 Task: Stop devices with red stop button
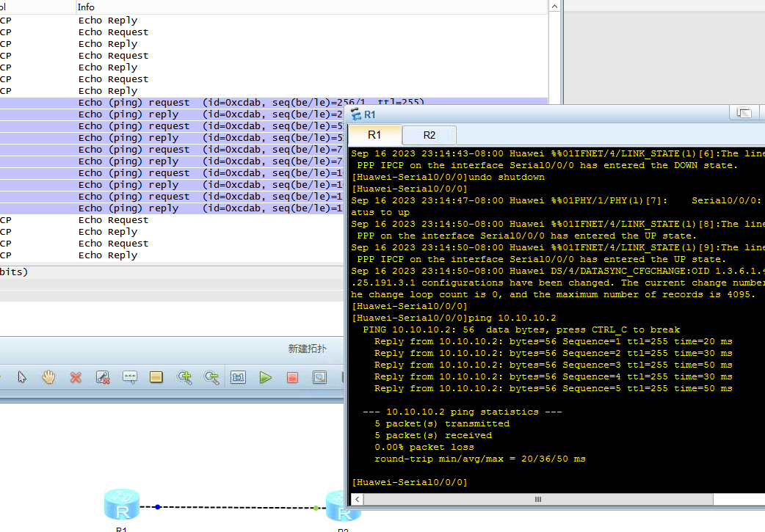[292, 377]
